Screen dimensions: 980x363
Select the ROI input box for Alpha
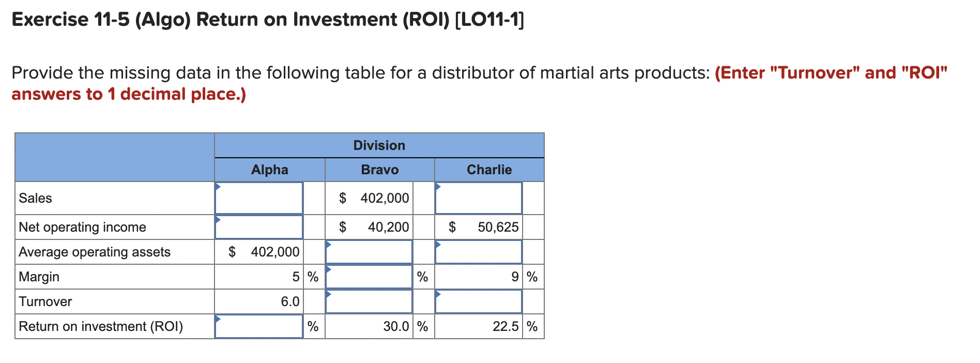point(258,326)
